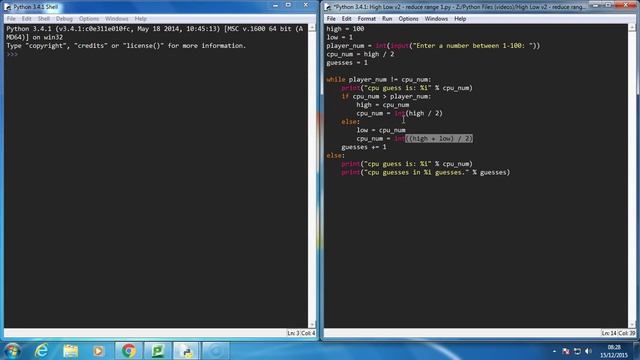Image resolution: width=640 pixels, height=360 pixels.
Task: Click the 'low = 1' code line
Action: tap(340, 37)
